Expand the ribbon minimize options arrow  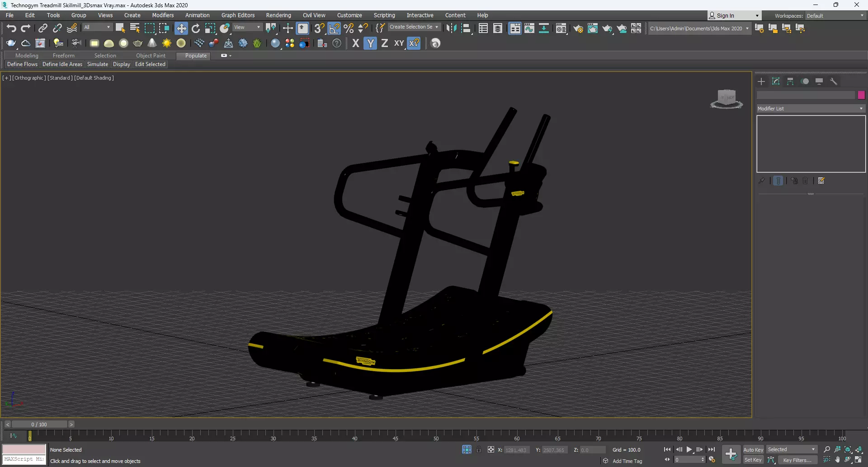230,56
